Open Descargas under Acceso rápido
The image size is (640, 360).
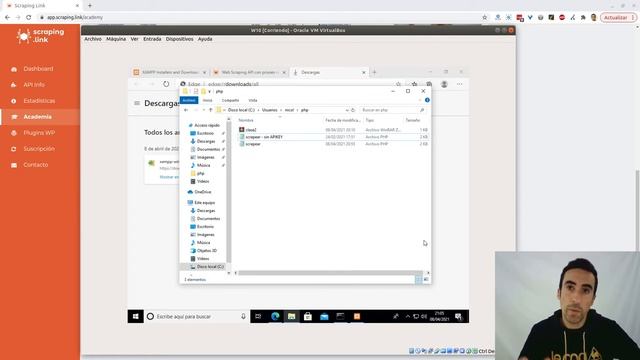pyautogui.click(x=206, y=141)
